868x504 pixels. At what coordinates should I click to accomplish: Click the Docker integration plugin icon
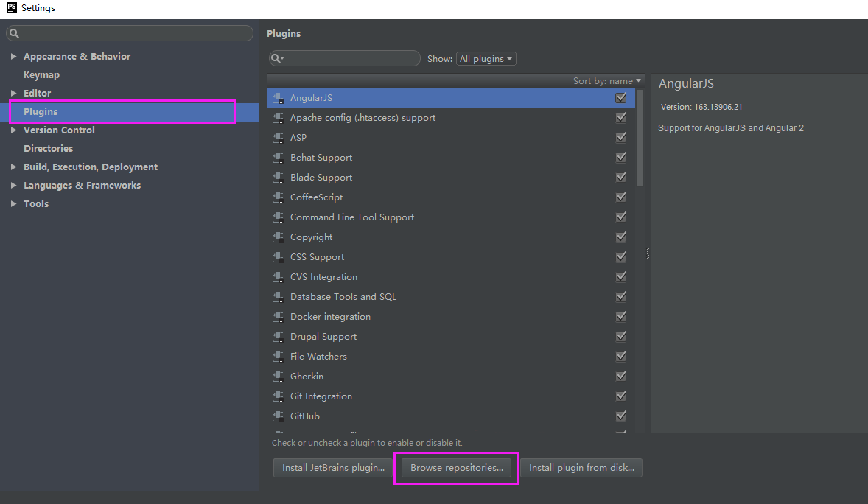[278, 317]
